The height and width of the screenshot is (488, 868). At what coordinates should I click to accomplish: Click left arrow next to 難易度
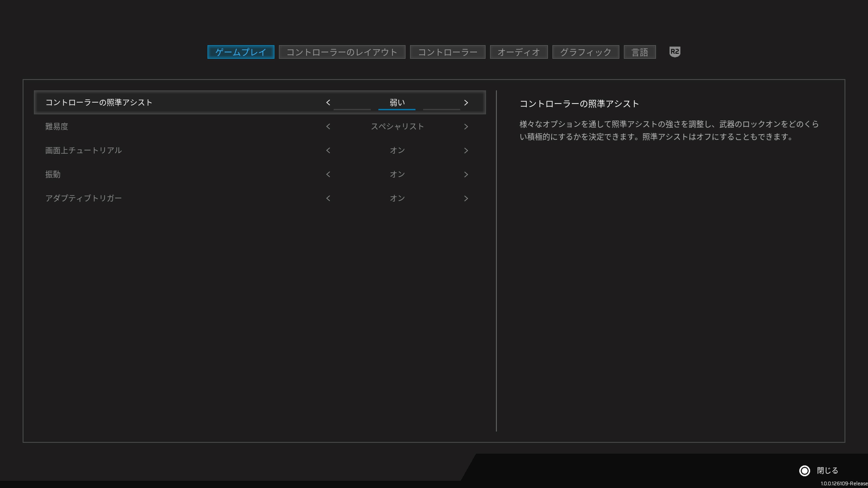point(328,127)
